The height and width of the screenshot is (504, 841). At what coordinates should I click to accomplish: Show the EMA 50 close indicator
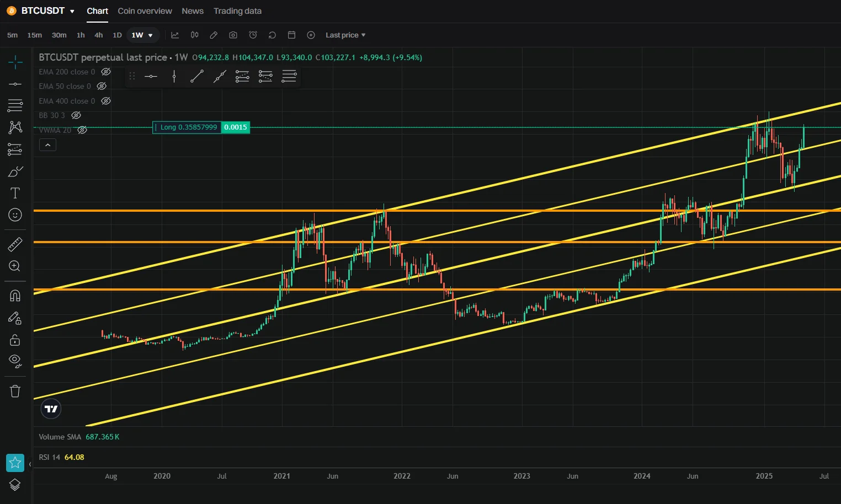pyautogui.click(x=102, y=86)
